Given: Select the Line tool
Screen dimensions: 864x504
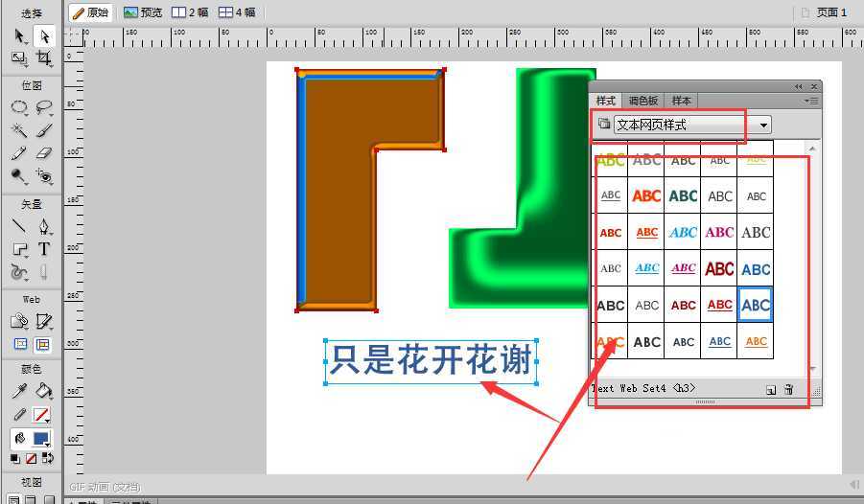Looking at the screenshot, I should pos(20,226).
